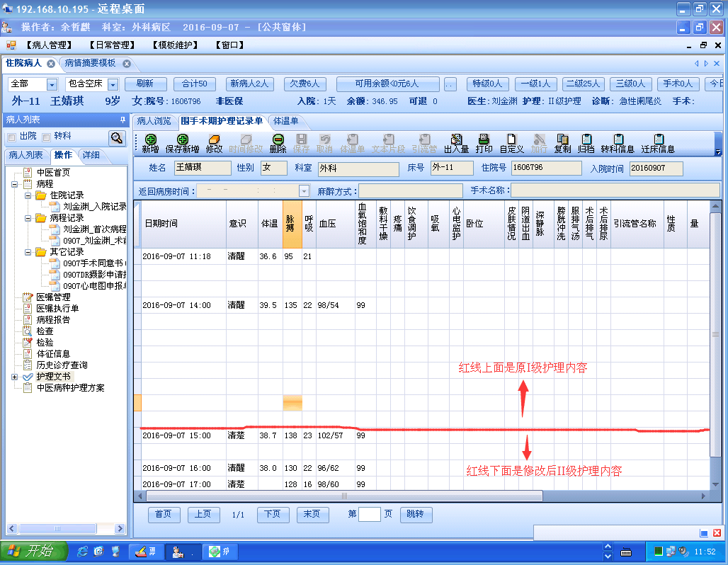Click the table's horizontal scrollbar thumb

pyautogui.click(x=344, y=496)
